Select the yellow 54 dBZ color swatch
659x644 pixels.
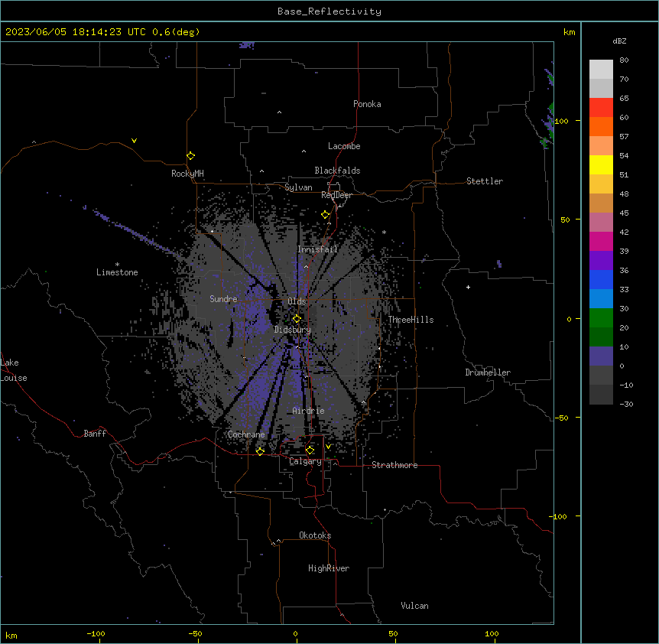point(601,164)
